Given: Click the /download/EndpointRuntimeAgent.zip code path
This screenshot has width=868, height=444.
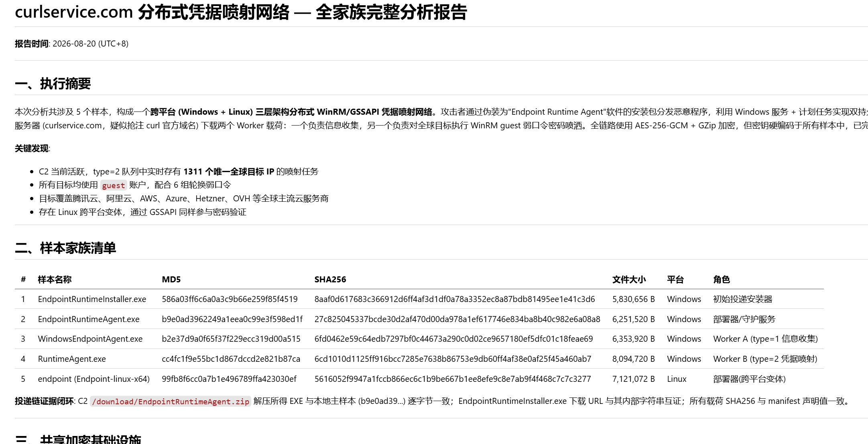Looking at the screenshot, I should [x=171, y=401].
